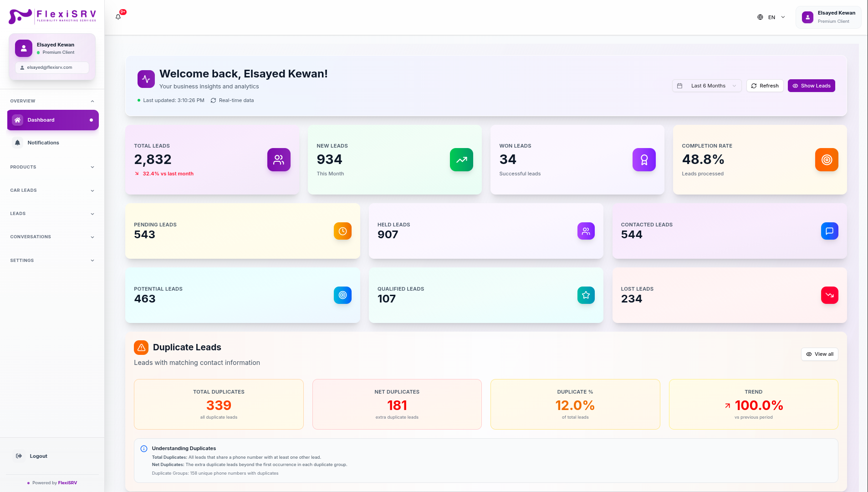Viewport: 868px width, 492px height.
Task: Open the EN language selector
Action: [x=771, y=17]
